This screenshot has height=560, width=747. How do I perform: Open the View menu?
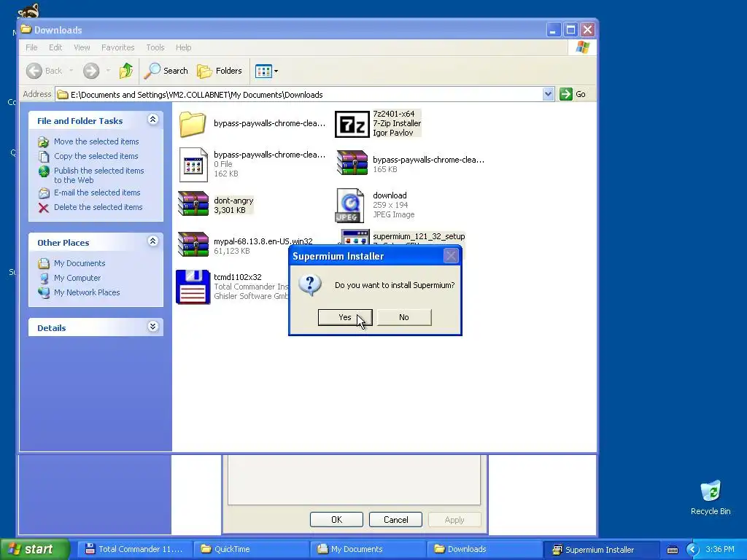(82, 47)
